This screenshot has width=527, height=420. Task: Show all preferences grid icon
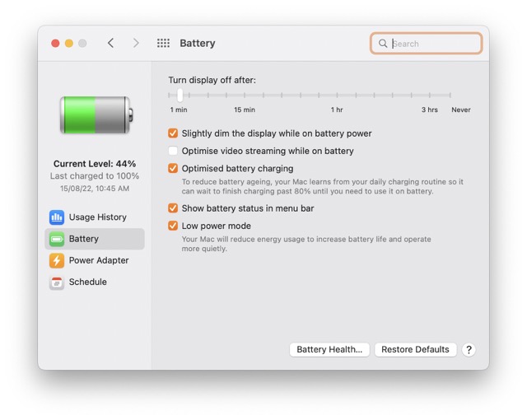pos(163,44)
